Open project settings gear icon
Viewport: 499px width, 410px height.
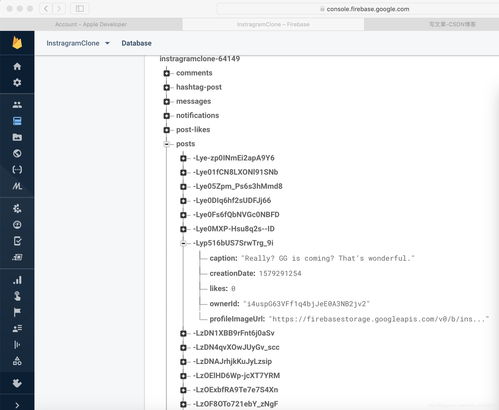[x=17, y=82]
